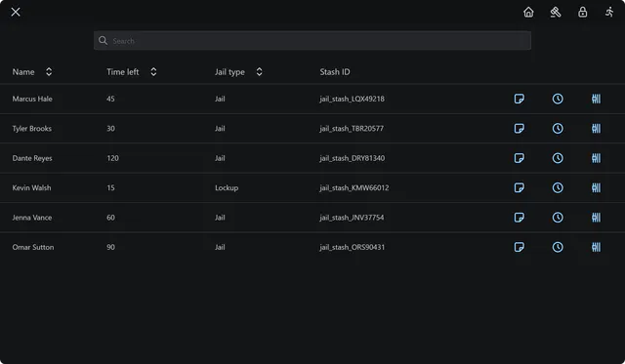This screenshot has height=364, width=625.
Task: Click time left value 45
Action: click(x=110, y=99)
